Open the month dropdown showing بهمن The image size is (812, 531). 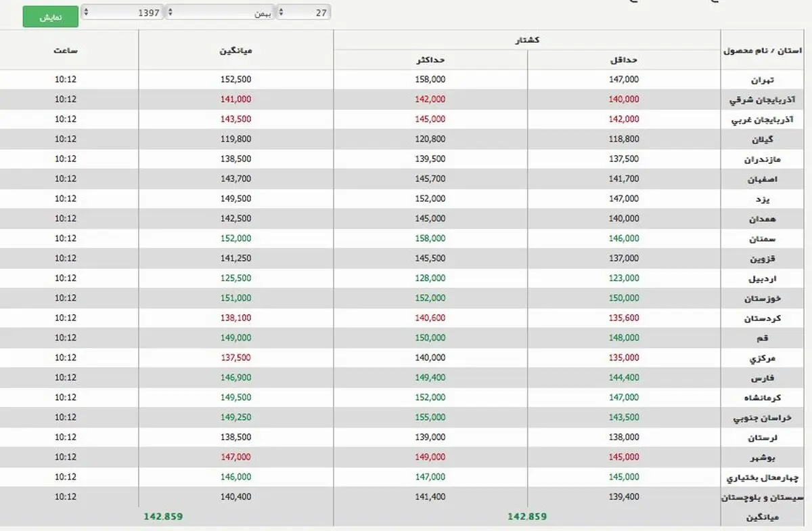[x=221, y=12]
